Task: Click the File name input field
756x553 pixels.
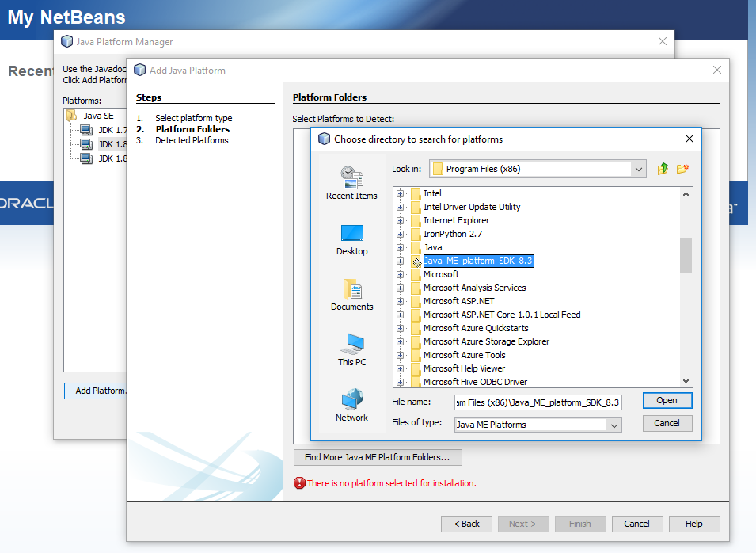Action: 538,402
